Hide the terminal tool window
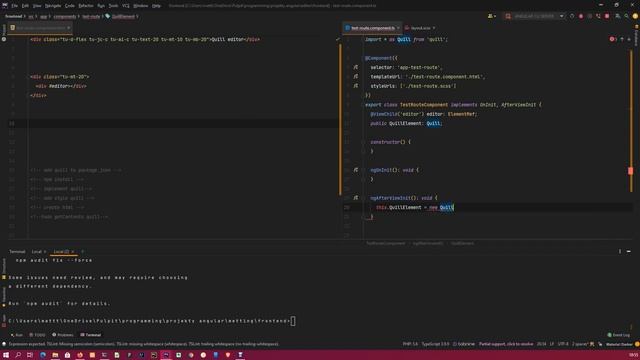Image resolution: width=640 pixels, height=360 pixels. 629,251
